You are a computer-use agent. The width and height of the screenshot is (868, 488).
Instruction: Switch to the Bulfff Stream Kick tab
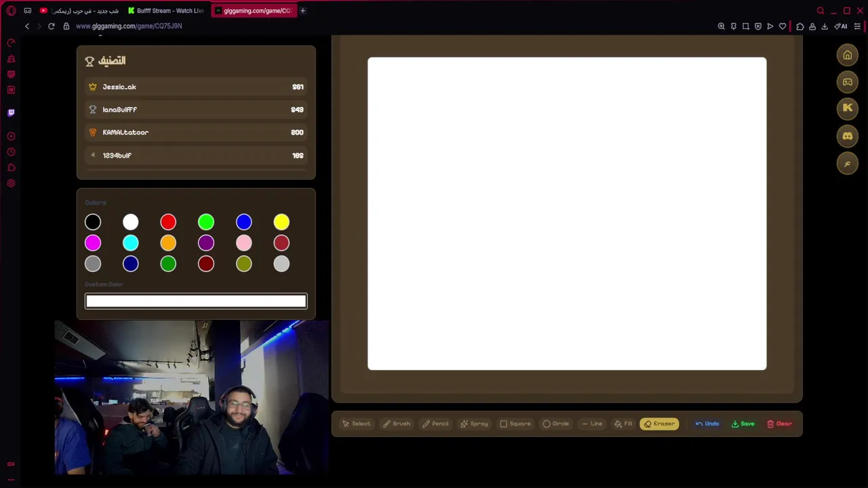coord(166,11)
